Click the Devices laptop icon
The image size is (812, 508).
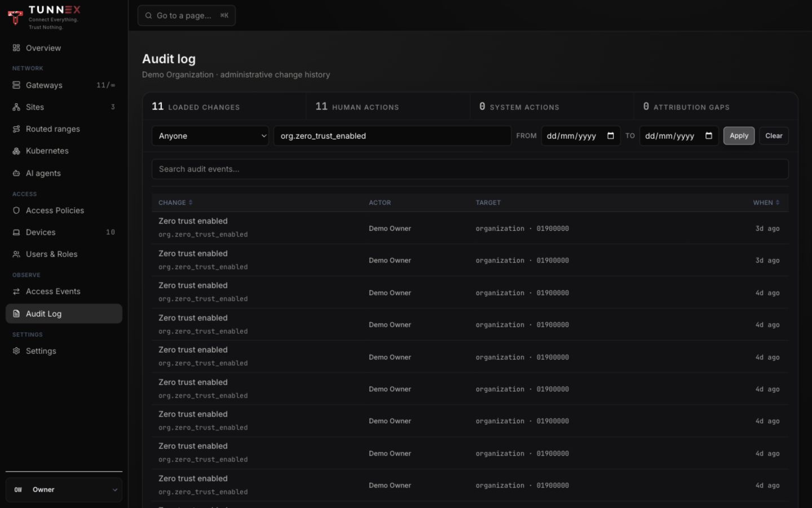[16, 233]
